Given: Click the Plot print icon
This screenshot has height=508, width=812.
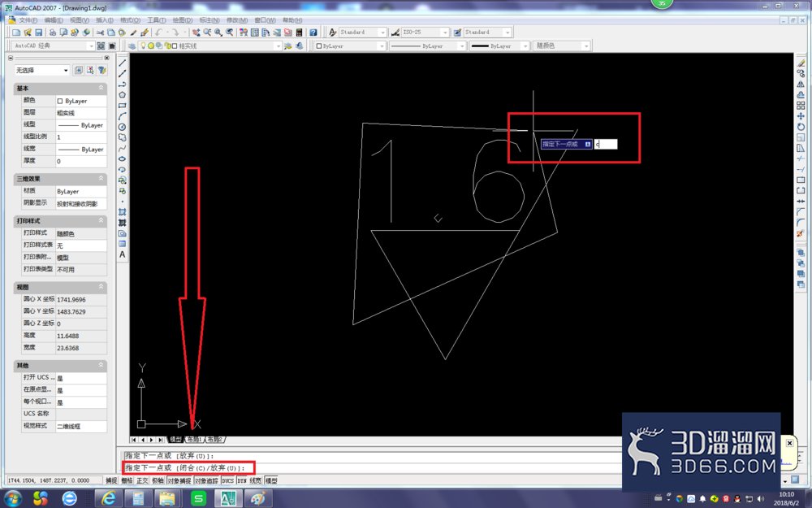Looking at the screenshot, I should point(52,33).
